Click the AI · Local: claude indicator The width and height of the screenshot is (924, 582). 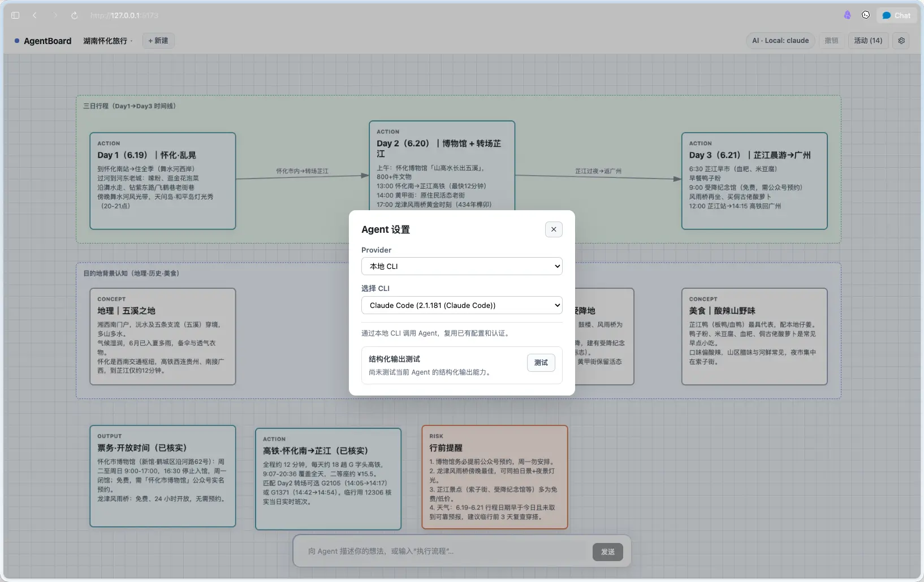point(780,41)
